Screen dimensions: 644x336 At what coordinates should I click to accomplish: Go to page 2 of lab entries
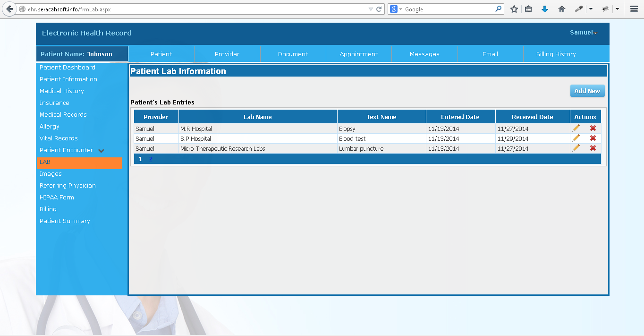coord(150,159)
